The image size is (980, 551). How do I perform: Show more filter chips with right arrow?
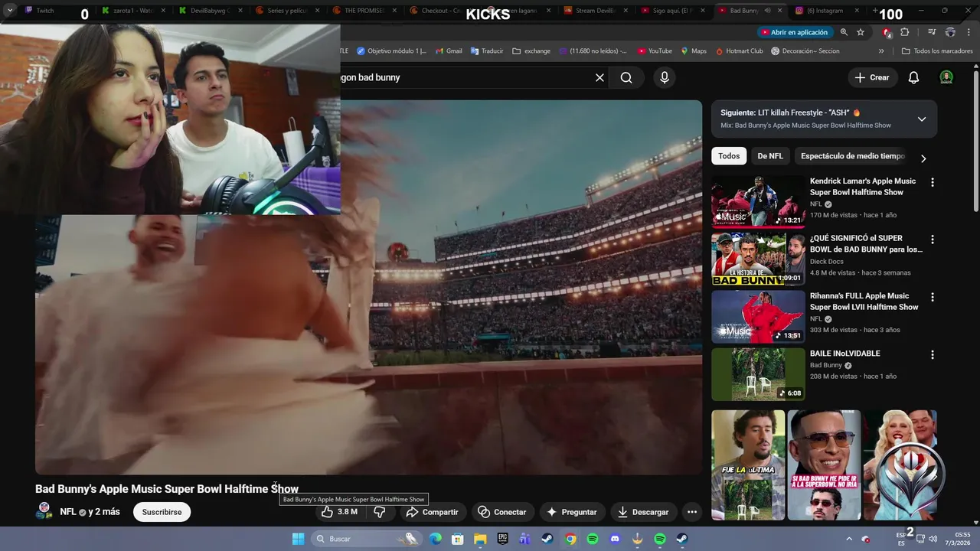(x=923, y=158)
